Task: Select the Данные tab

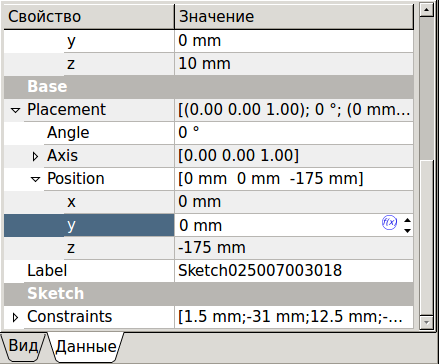Action: [x=85, y=346]
